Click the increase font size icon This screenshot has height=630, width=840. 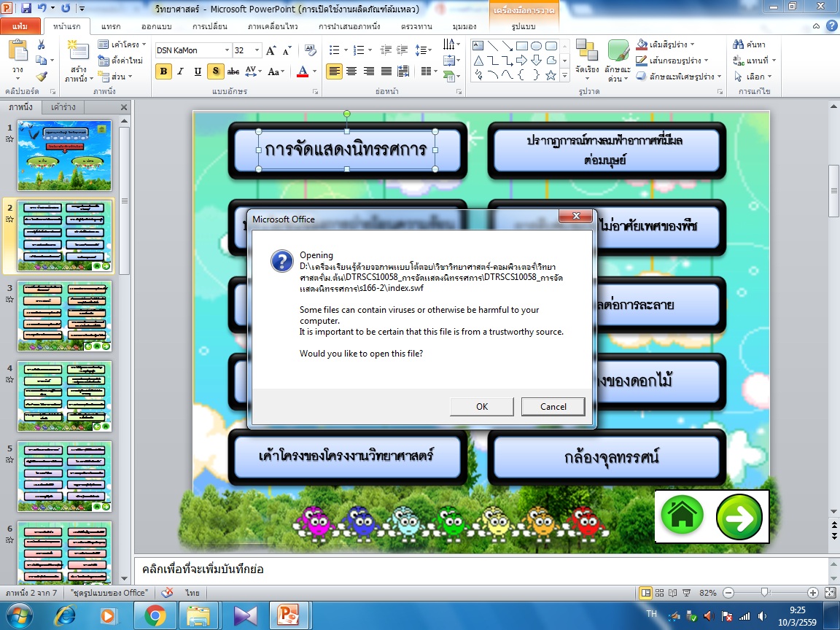click(271, 50)
